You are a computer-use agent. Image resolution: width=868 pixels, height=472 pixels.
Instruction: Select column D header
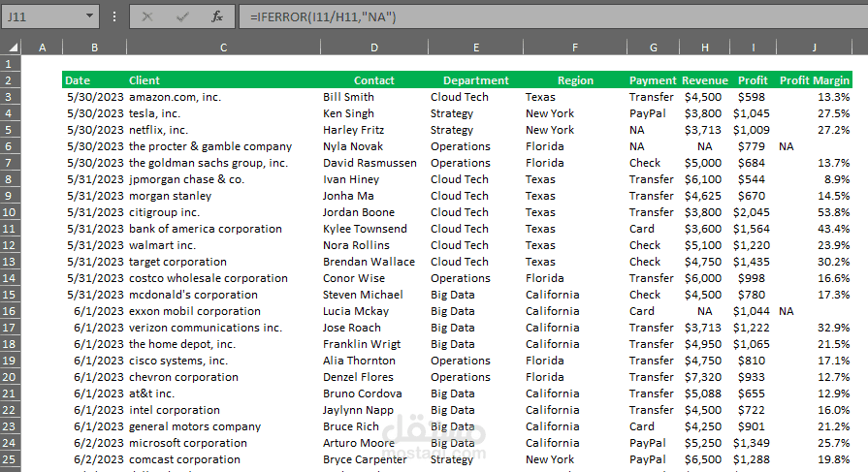(374, 47)
